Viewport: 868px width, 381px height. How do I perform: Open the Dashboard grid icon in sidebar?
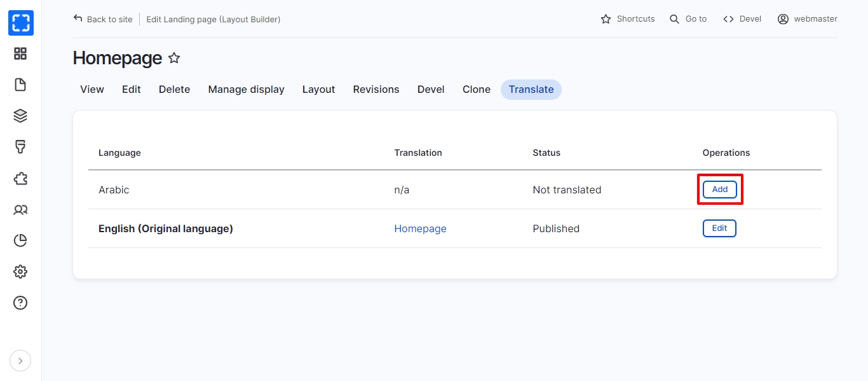coord(20,54)
